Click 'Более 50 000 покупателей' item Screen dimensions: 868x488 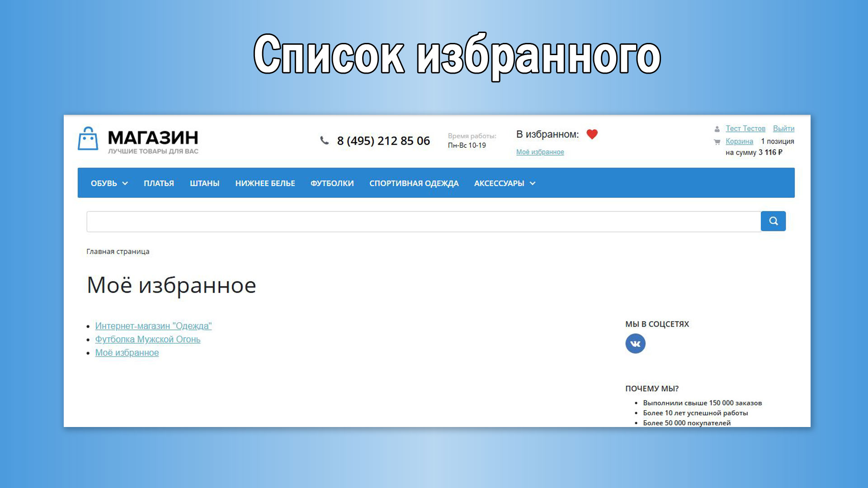pyautogui.click(x=686, y=423)
